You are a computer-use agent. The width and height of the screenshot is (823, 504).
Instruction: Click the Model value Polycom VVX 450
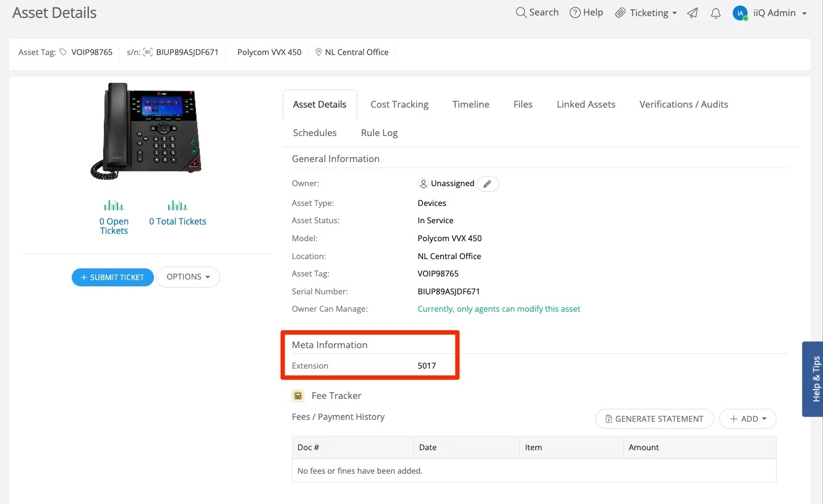coord(450,238)
